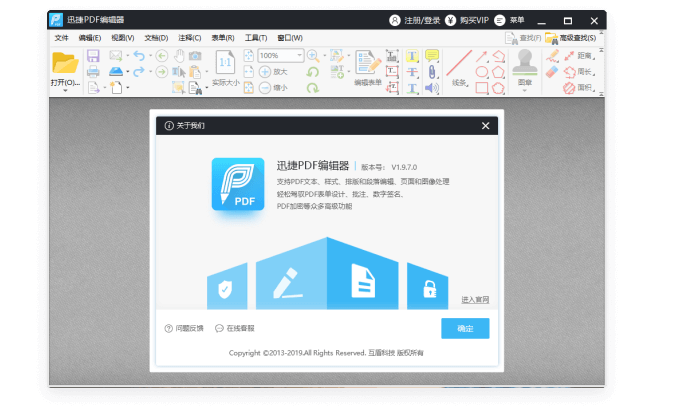Select the pentagon polygon shape tool
Screen dimensions: 692x410
tap(498, 72)
